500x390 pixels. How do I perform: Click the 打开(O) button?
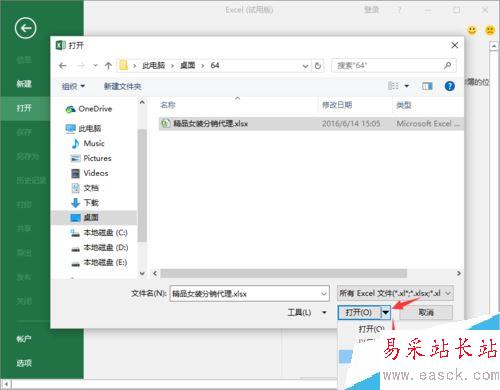[359, 312]
